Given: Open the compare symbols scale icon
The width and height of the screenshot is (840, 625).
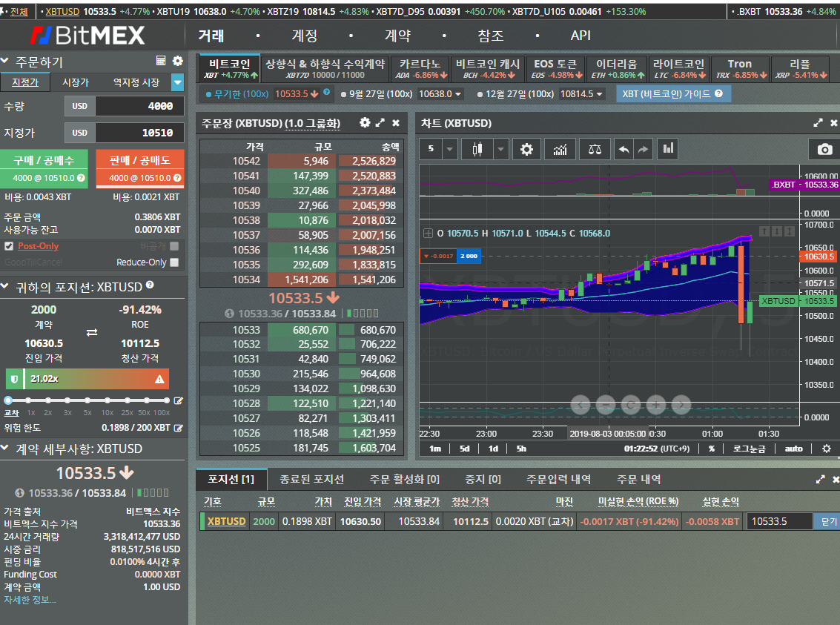Looking at the screenshot, I should click(595, 149).
